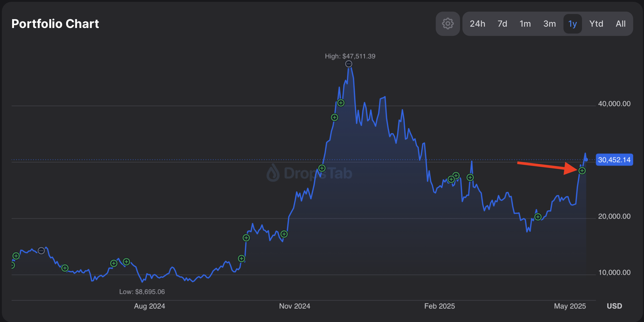The image size is (644, 322).
Task: Click the DropsTab watermark logo
Action: click(x=273, y=173)
